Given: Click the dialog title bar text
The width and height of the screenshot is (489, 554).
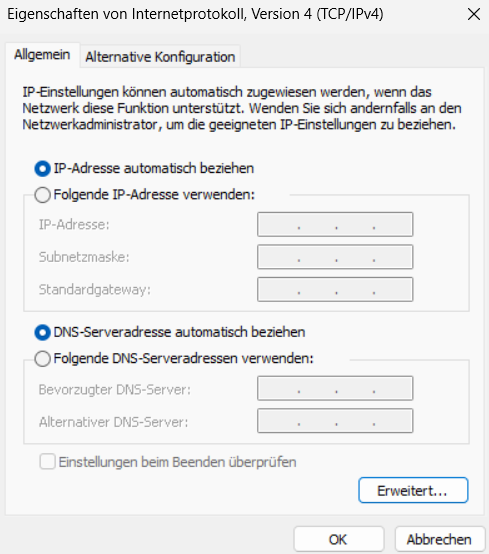Looking at the screenshot, I should pos(195,14).
